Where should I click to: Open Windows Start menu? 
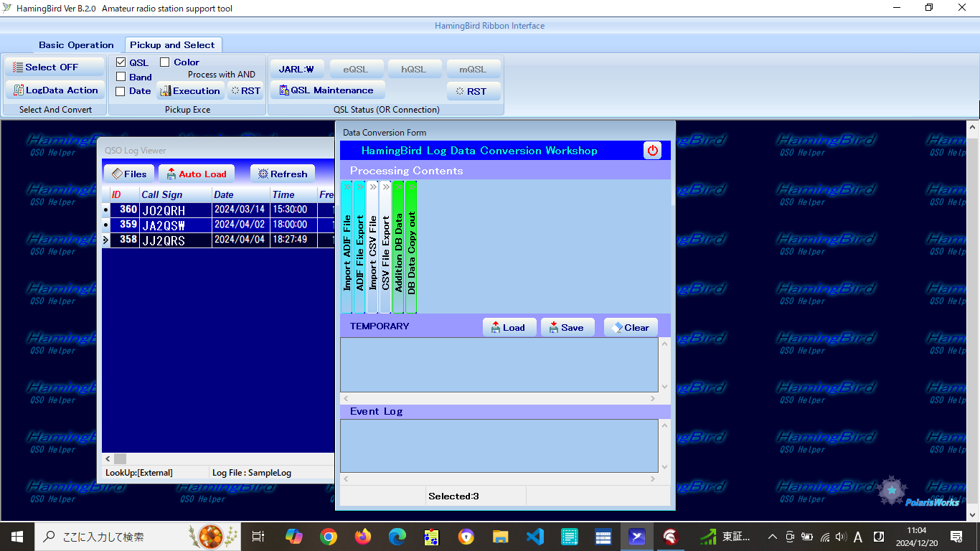point(17,536)
